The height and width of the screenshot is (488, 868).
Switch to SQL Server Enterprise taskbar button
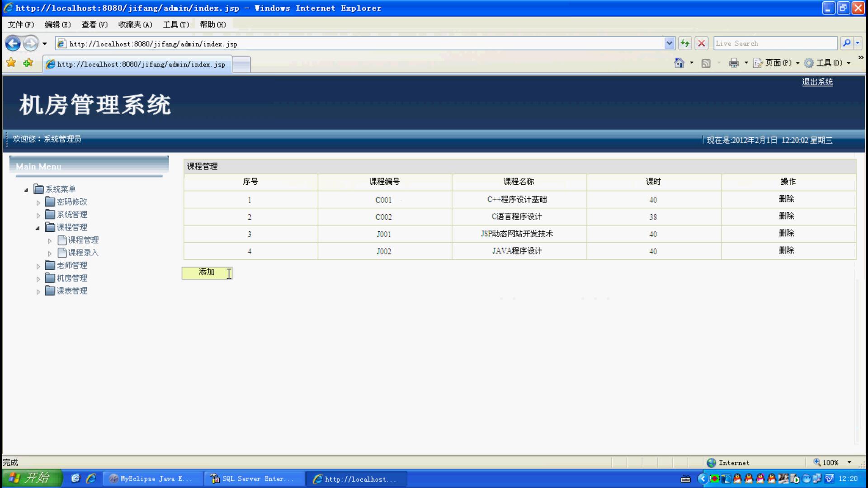[x=253, y=479]
